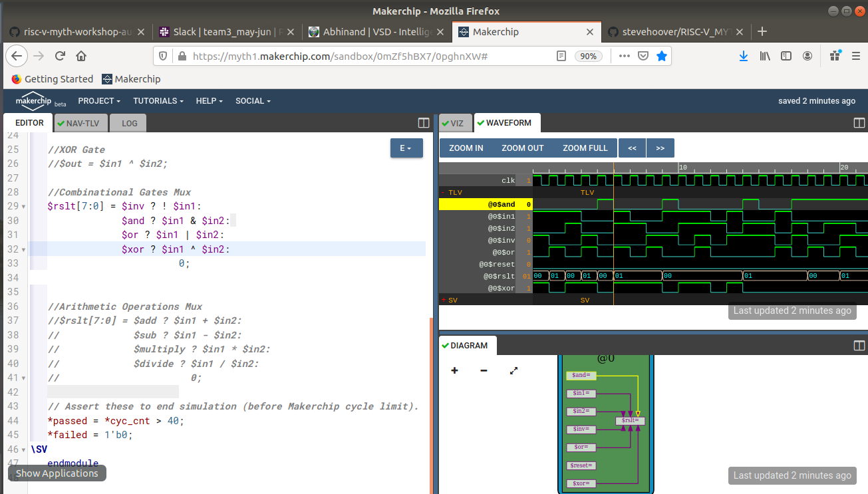This screenshot has width=868, height=494.
Task: Reload the Makerchip page
Action: point(60,57)
